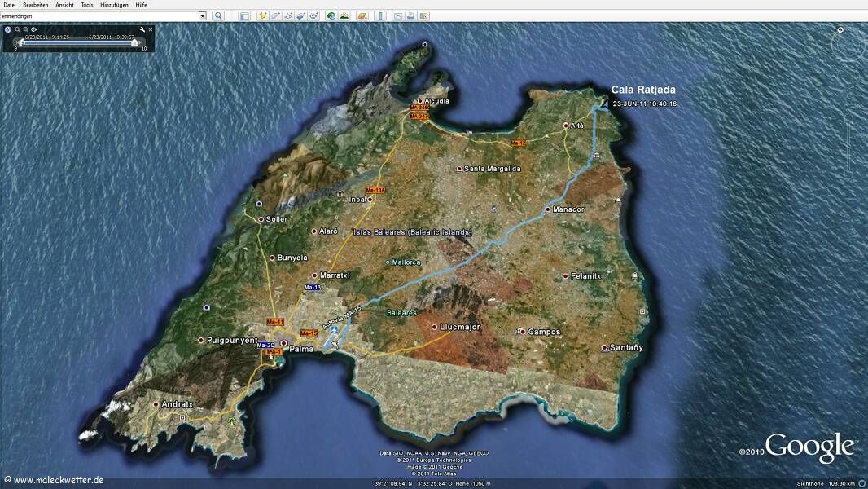Open time slider settings wrench
The image size is (868, 489).
142,29
